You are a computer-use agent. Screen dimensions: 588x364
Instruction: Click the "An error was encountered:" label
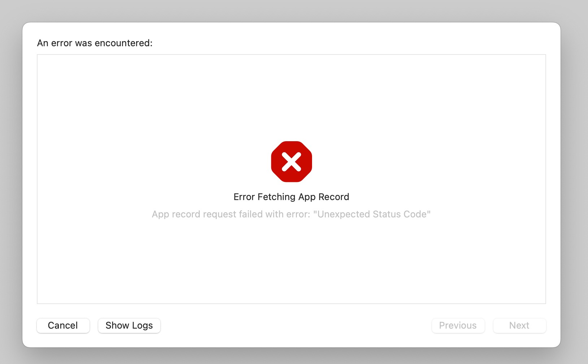[x=95, y=43]
